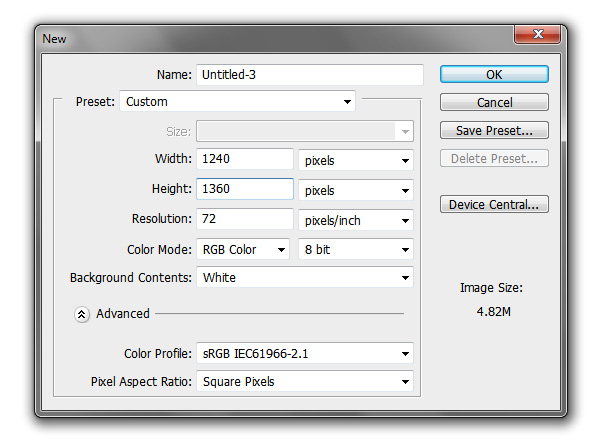Open the RGB Color mode dropdown

(x=243, y=249)
